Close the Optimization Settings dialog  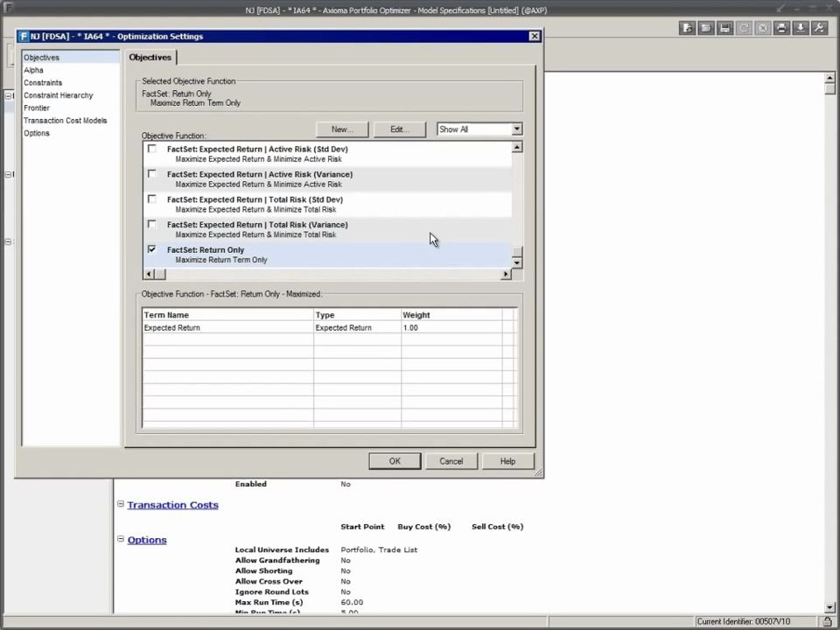(534, 36)
